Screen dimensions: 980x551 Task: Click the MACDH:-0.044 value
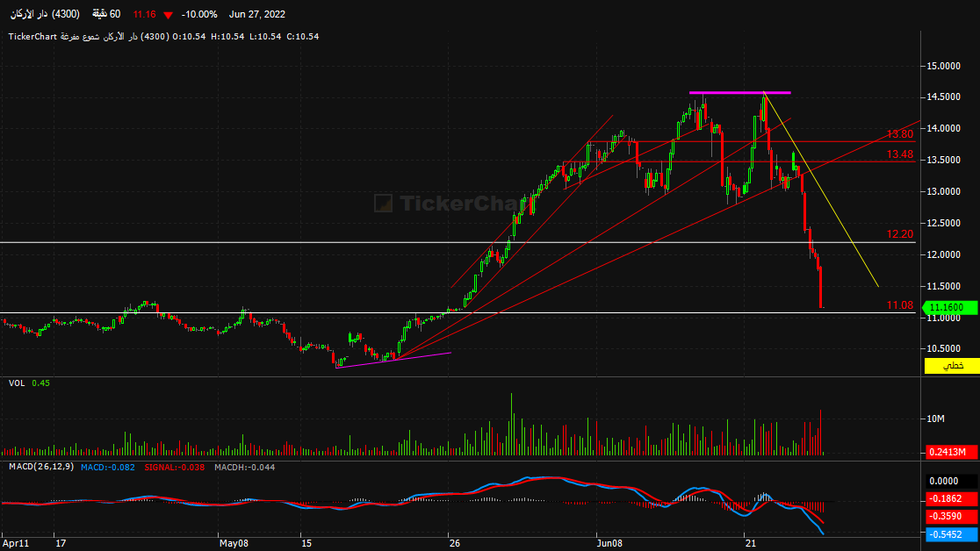(244, 468)
